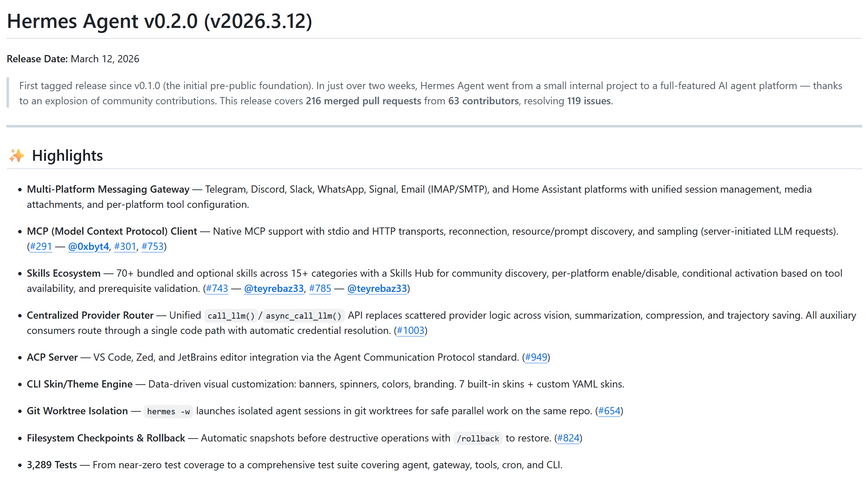Click the Hermes Agent v0.2.0 title heading

click(159, 21)
